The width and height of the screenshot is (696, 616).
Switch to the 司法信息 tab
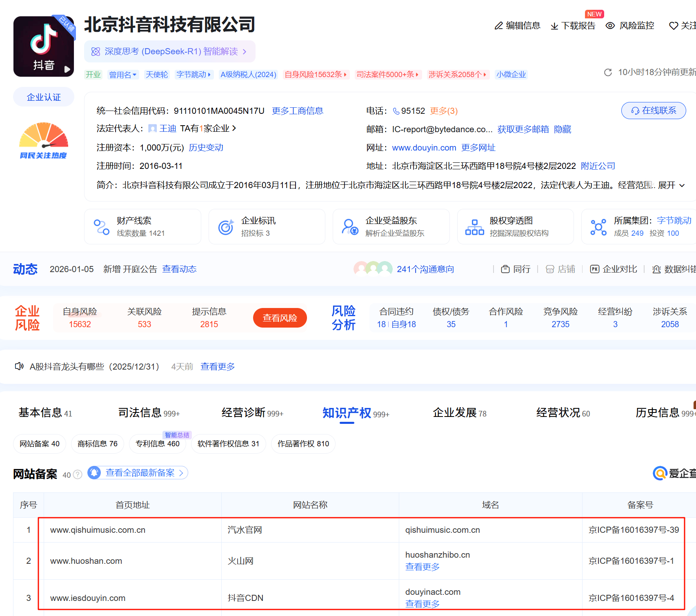[x=149, y=413]
